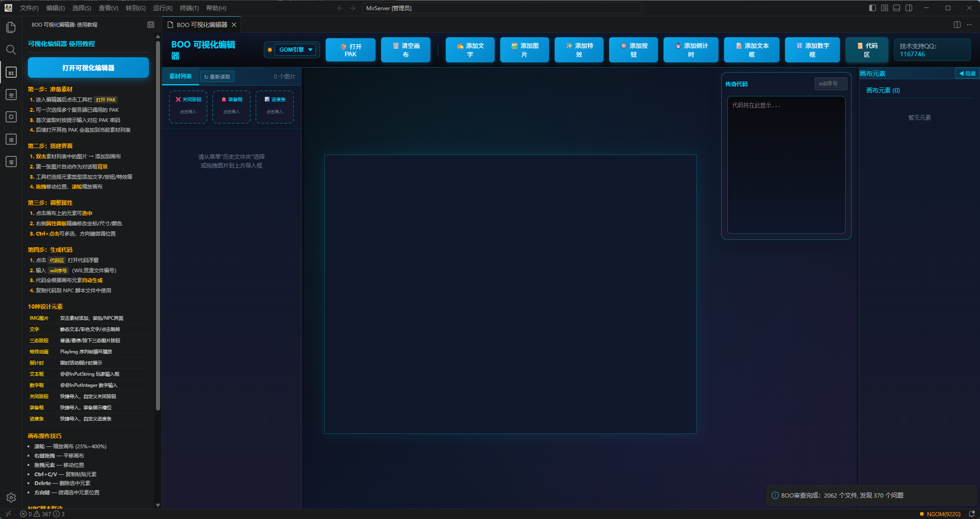Click the NGOM(922G) status bar entry
Viewport: 980px width, 519px height.
(x=940, y=514)
